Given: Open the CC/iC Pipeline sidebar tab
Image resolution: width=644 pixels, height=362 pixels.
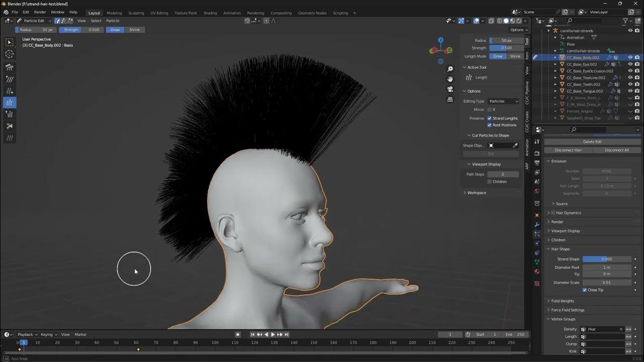Looking at the screenshot, I should pyautogui.click(x=527, y=93).
